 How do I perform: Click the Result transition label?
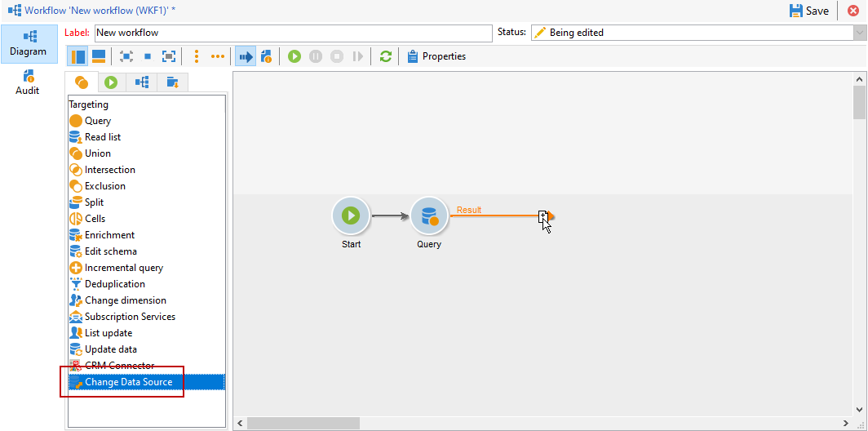coord(469,210)
